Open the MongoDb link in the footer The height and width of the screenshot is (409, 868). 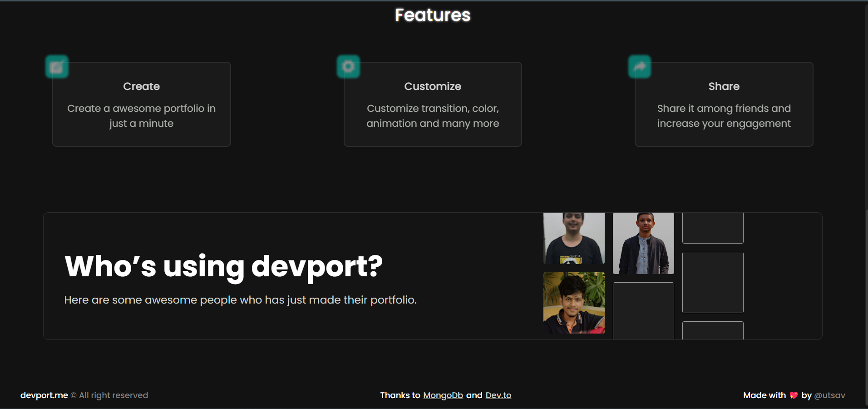click(443, 395)
